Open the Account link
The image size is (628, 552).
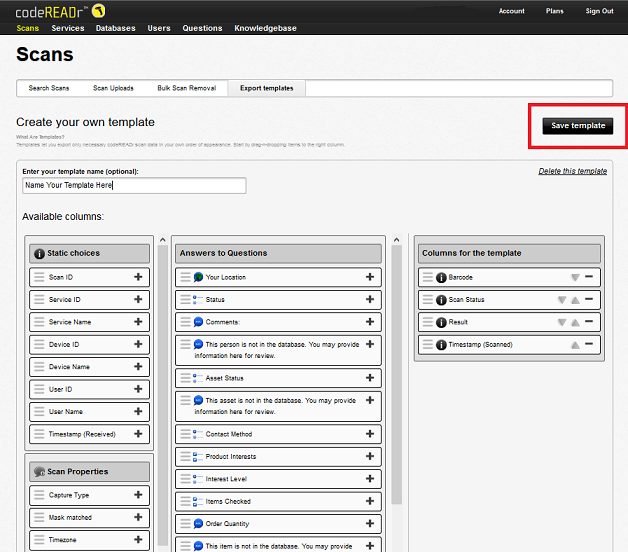[511, 11]
